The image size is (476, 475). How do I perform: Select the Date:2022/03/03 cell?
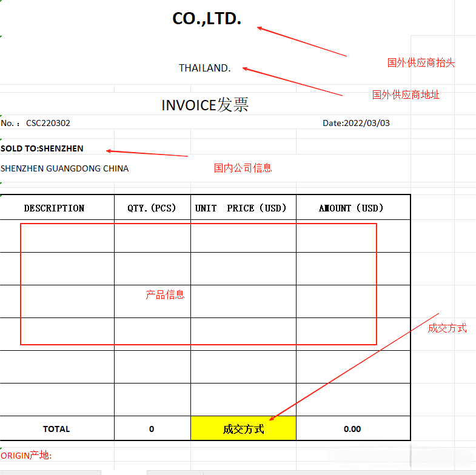coord(356,123)
